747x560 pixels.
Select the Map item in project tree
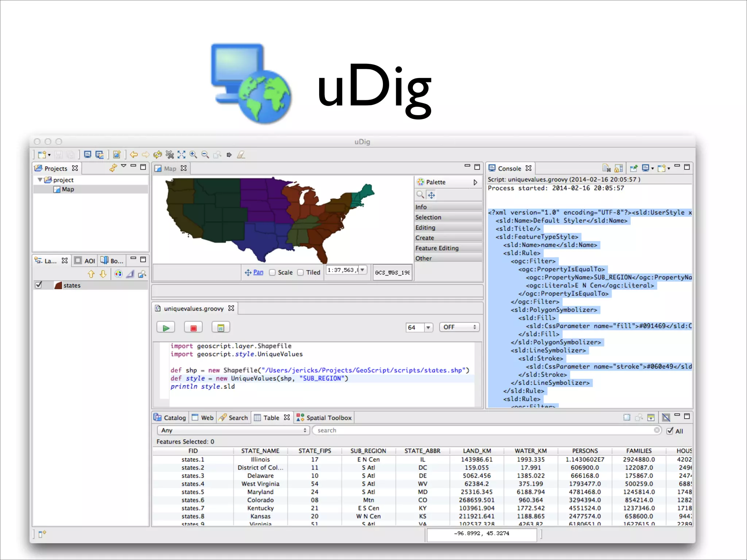(68, 189)
